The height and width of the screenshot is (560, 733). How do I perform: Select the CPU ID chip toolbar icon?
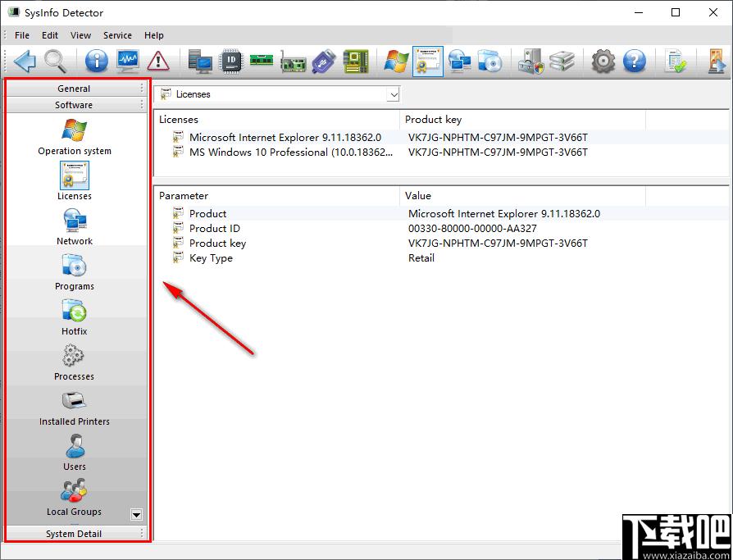pyautogui.click(x=231, y=61)
